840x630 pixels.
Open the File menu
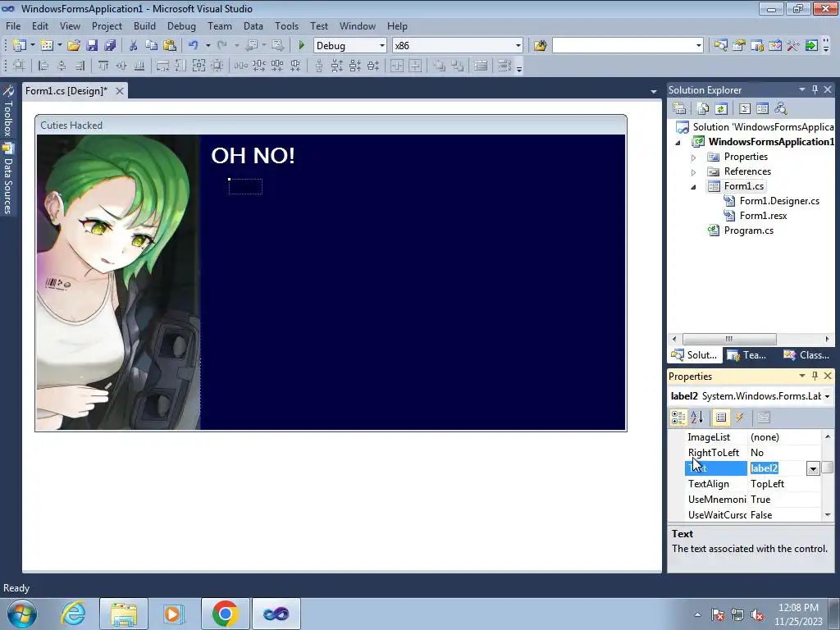[x=13, y=25]
